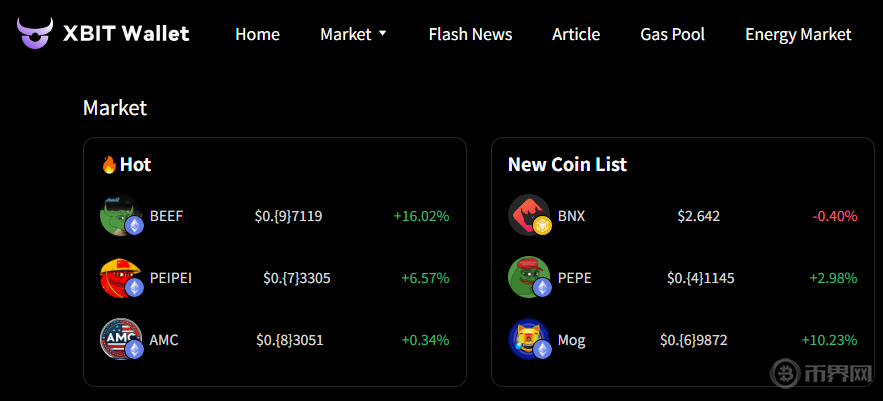
Task: Click the AMC coin icon
Action: point(121,340)
